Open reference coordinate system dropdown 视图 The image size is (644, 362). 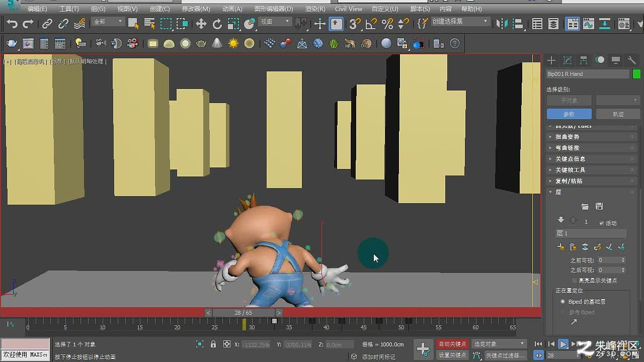click(x=275, y=22)
